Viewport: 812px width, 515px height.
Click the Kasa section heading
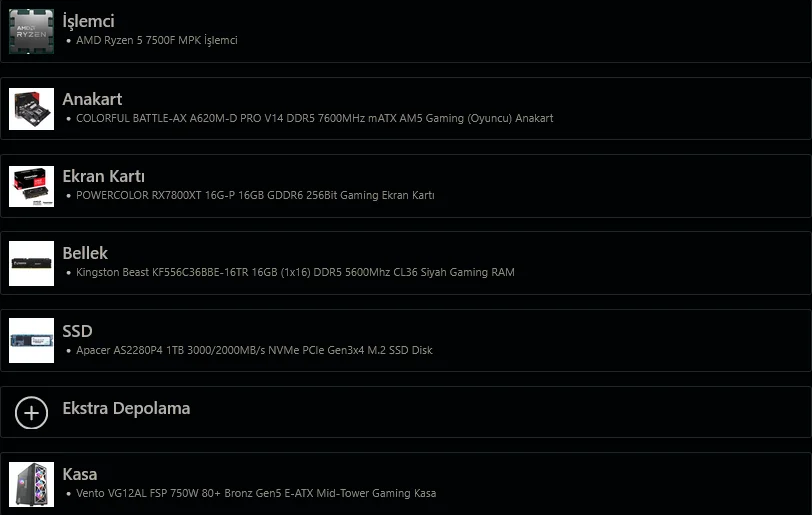click(80, 474)
